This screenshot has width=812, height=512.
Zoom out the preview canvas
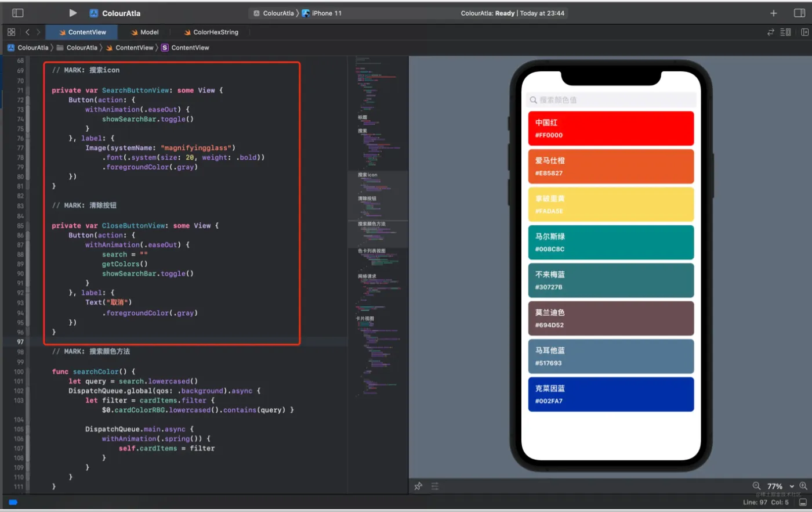(756, 486)
